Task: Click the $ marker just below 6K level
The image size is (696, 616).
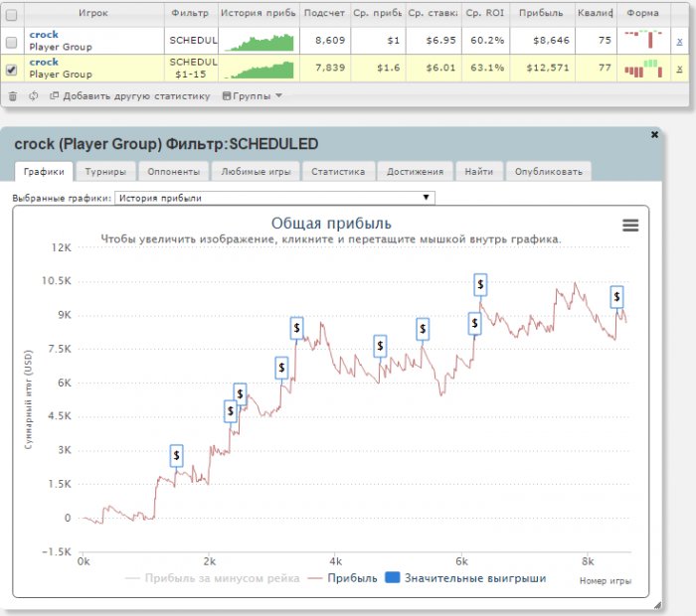Action: 240,393
